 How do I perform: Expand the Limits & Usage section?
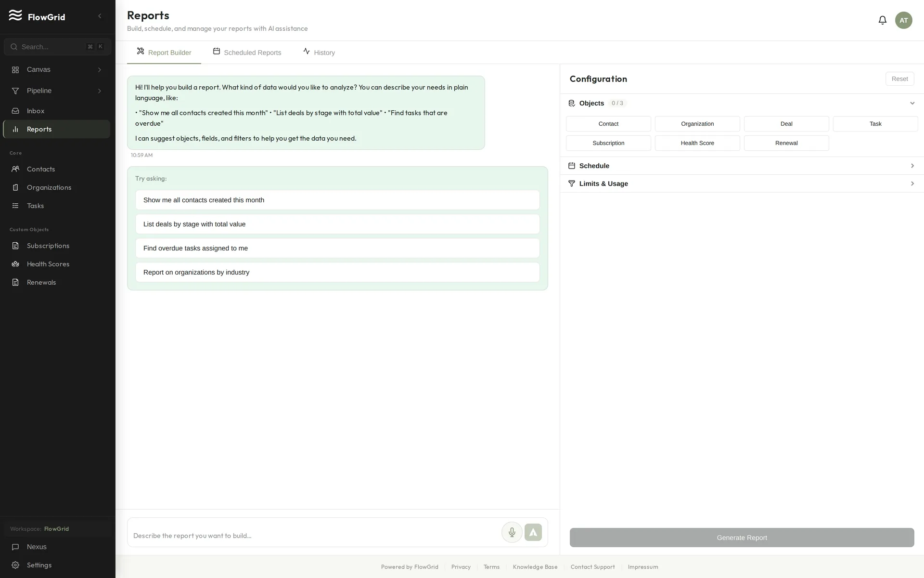tap(742, 184)
